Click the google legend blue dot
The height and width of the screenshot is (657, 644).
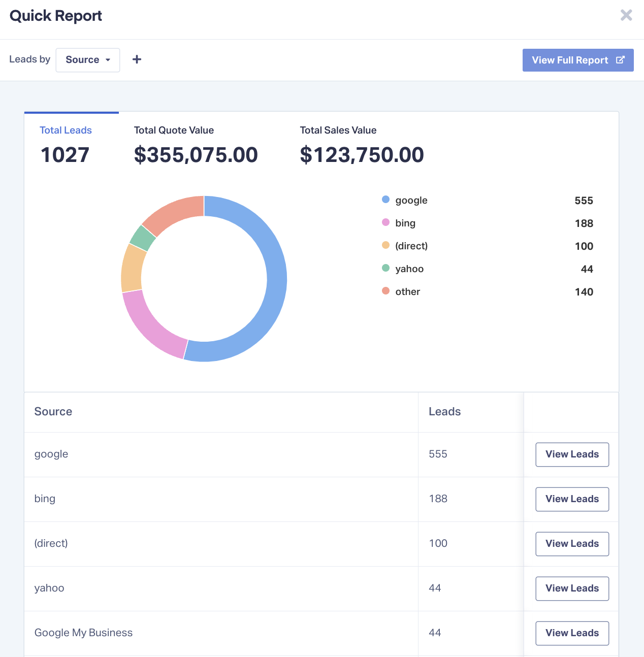pyautogui.click(x=385, y=200)
